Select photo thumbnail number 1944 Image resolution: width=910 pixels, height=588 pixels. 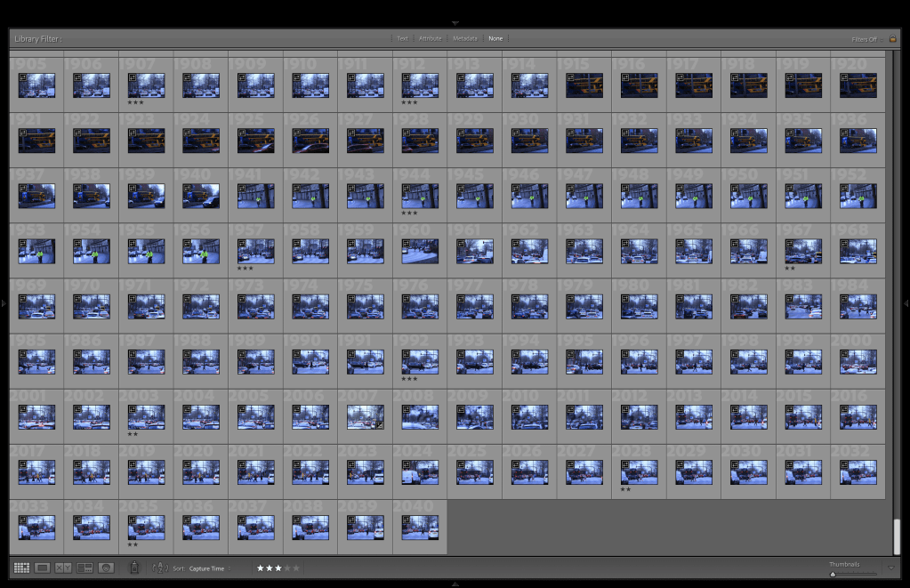point(420,196)
